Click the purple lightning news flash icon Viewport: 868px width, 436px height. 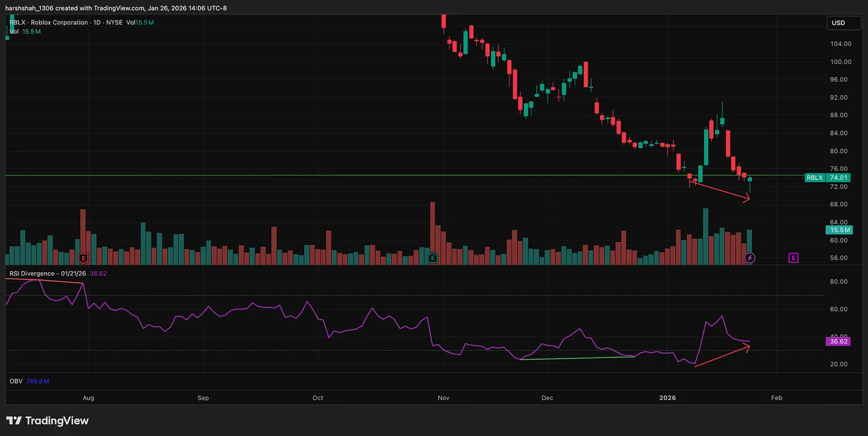coord(750,257)
